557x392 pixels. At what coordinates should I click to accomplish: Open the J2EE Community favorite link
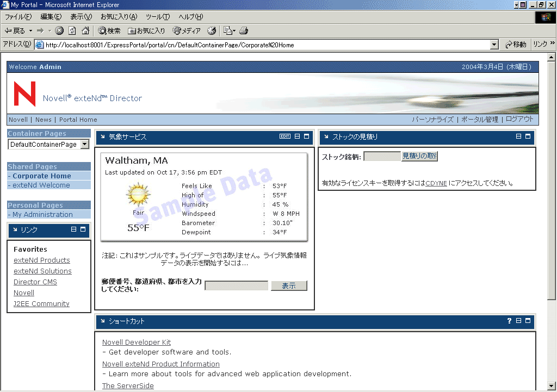tap(41, 303)
